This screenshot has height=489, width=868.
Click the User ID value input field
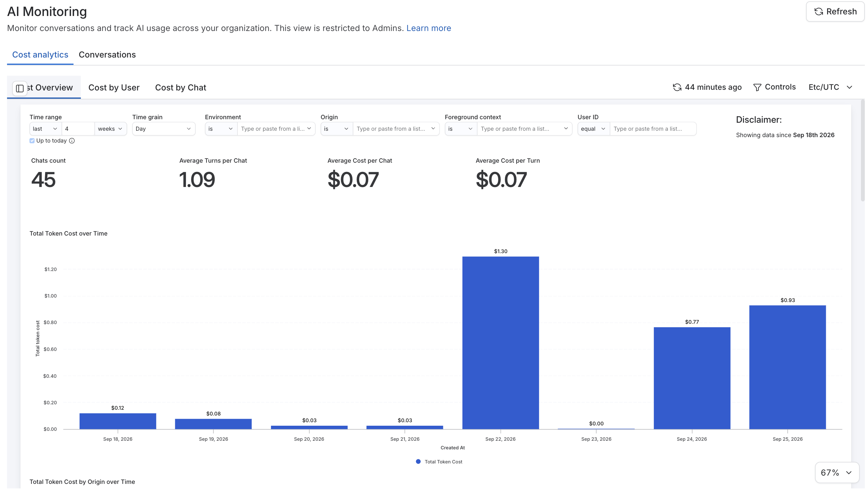[x=653, y=129]
